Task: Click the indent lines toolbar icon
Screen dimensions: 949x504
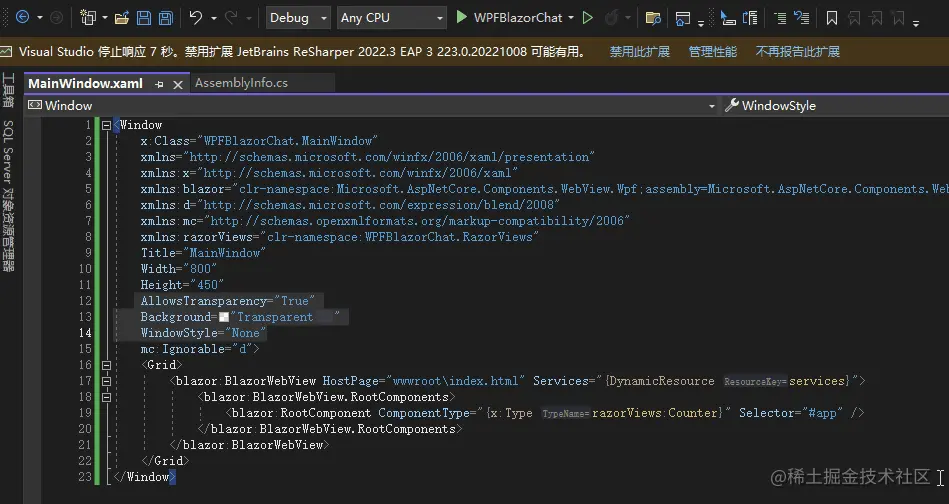Action: (x=780, y=18)
